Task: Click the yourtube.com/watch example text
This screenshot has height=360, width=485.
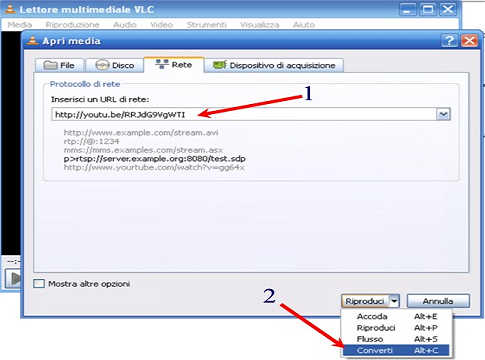Action: click(x=154, y=167)
